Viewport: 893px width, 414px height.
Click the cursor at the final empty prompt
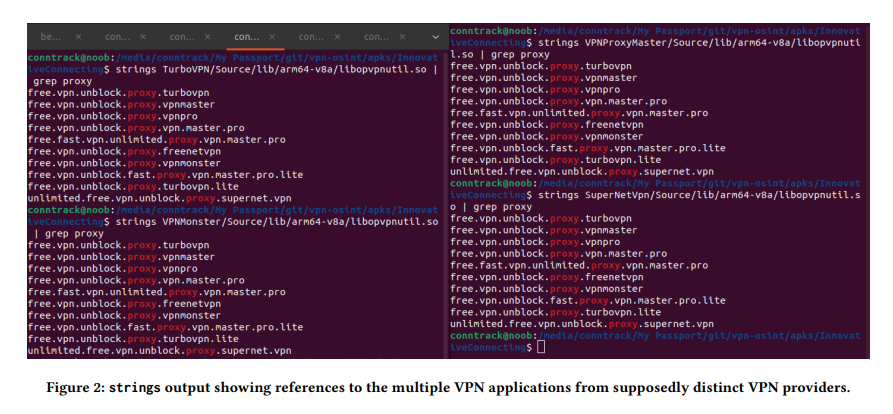pyautogui.click(x=540, y=347)
